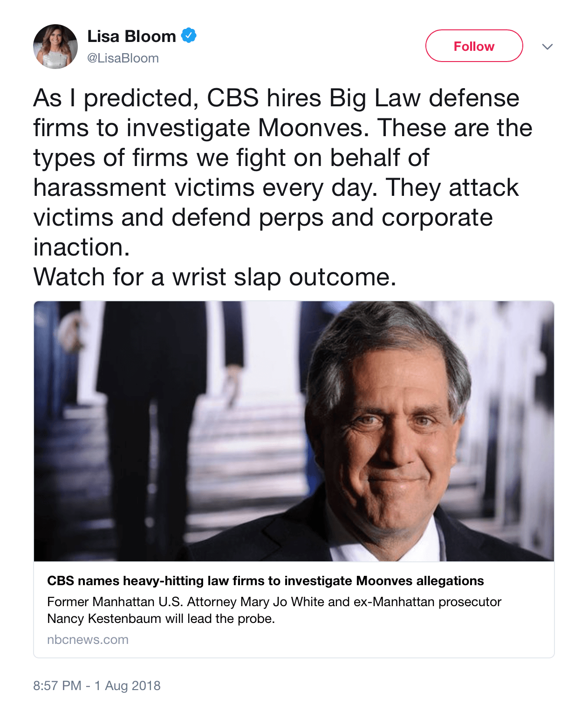Click the word 'inaction.' in the tweet

click(x=82, y=247)
